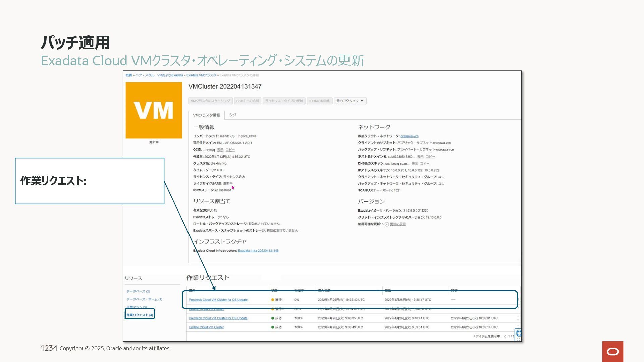Viewport: 644px width, 362px height.
Task: Expand the 他のアクション dropdown
Action: click(x=350, y=101)
